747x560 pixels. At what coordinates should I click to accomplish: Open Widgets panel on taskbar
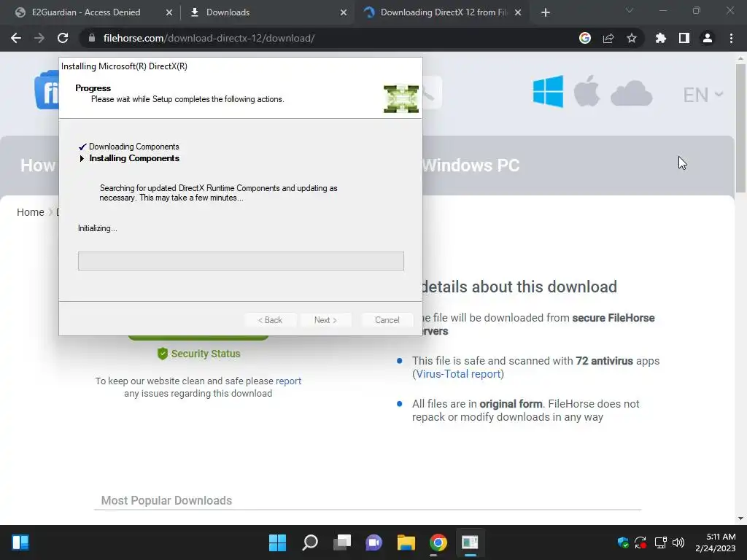pos(20,542)
